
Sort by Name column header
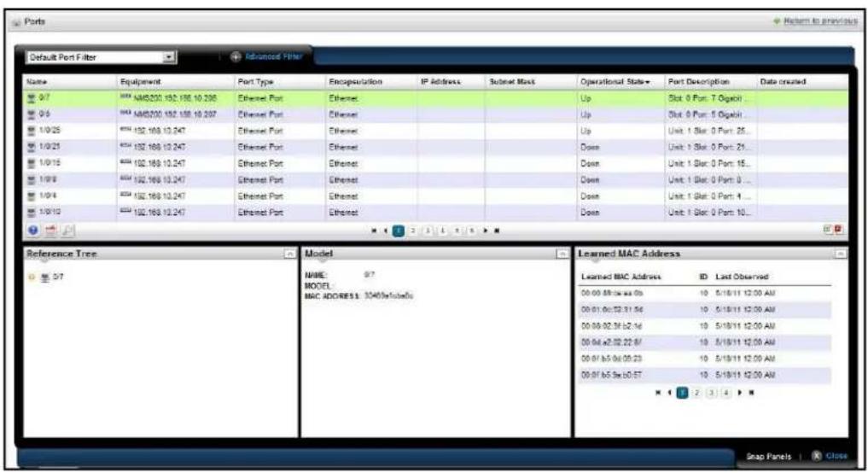(69, 82)
